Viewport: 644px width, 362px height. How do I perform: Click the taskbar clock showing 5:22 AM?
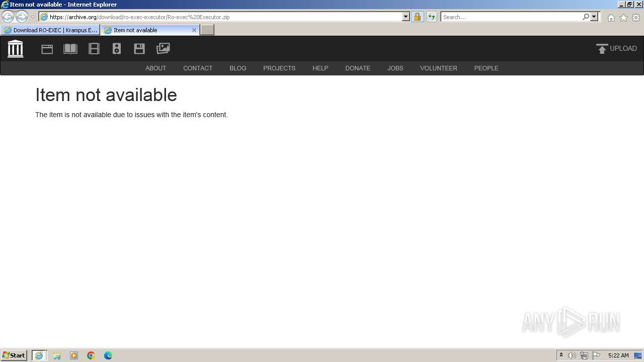618,355
